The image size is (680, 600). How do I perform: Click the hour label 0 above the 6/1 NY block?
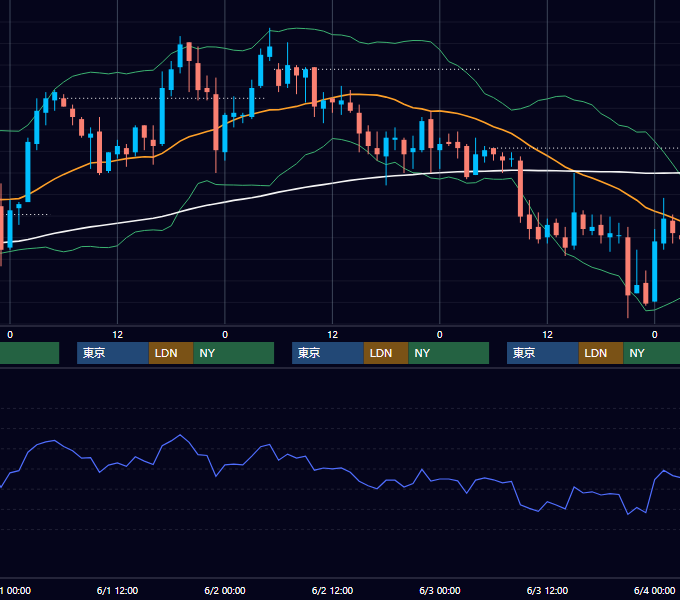(x=225, y=335)
